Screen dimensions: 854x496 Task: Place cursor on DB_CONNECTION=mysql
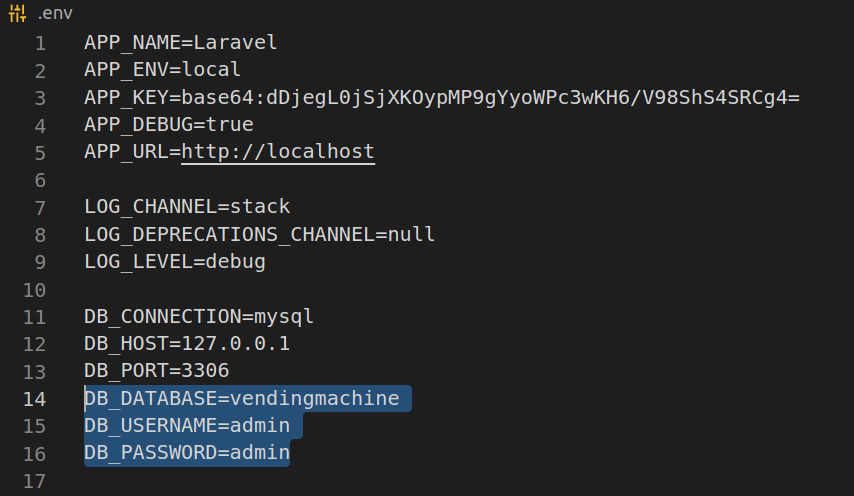(x=199, y=317)
